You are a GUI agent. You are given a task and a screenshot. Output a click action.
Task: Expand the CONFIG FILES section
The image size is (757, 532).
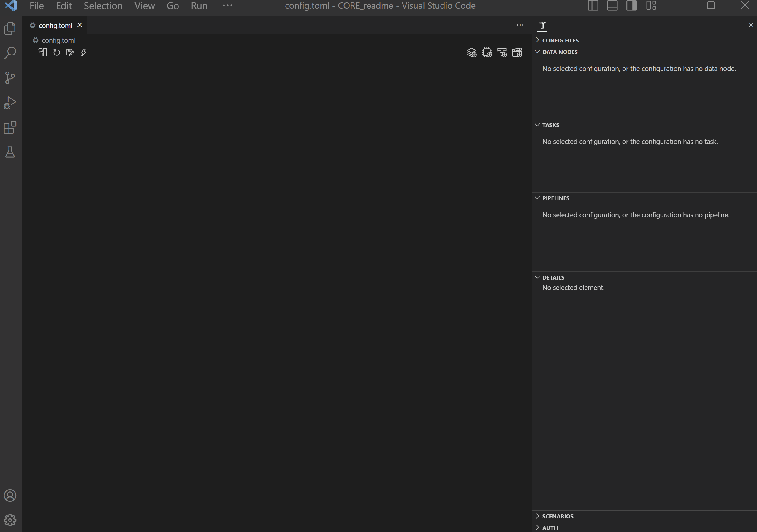coord(560,40)
